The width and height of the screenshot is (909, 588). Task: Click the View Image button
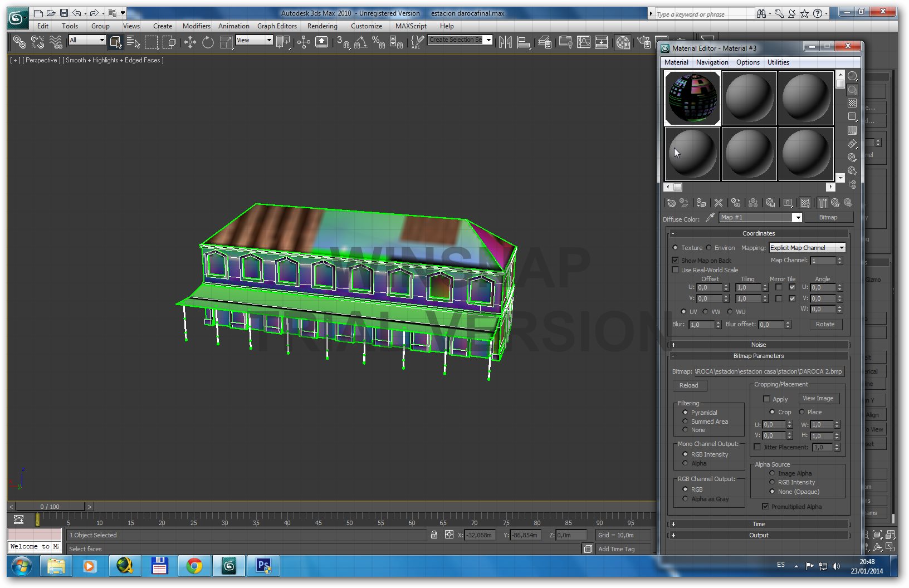(818, 399)
